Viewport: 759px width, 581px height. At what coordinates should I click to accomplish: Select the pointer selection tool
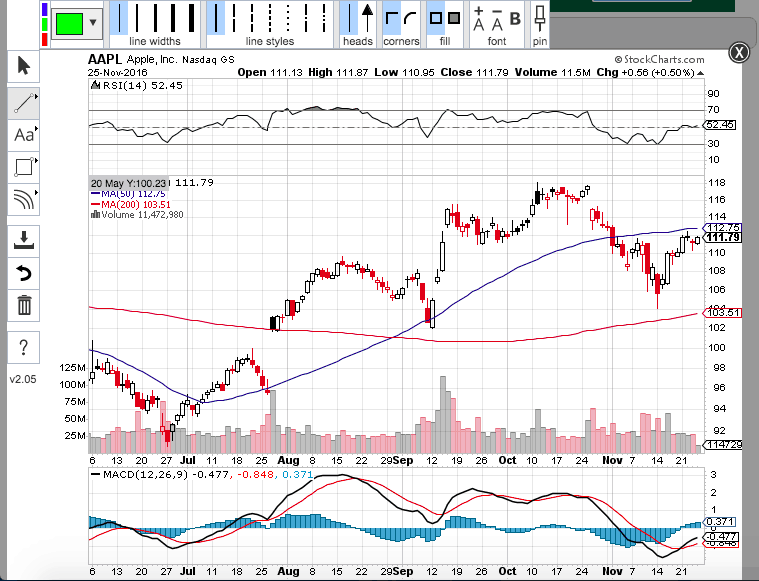tap(23, 66)
